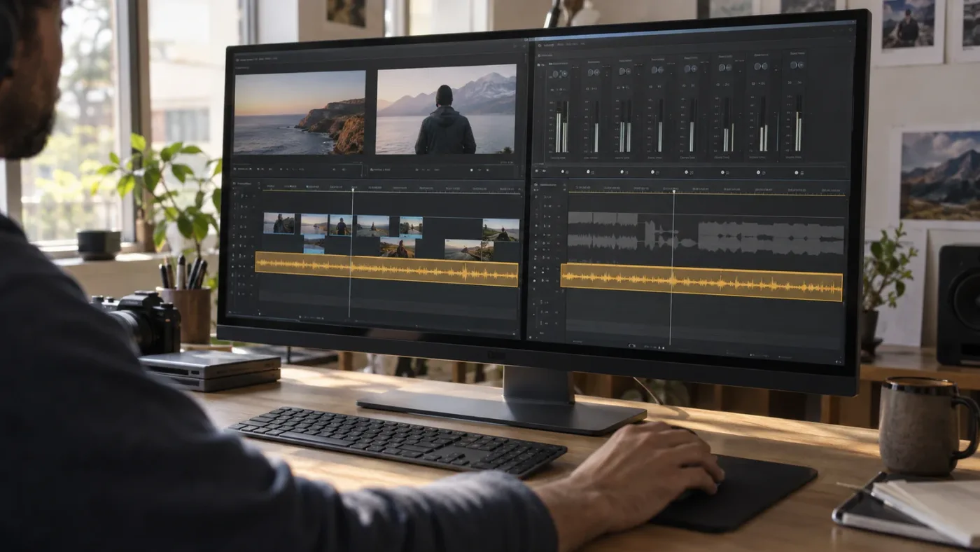980x552 pixels.
Task: Select the first gray waveform clip in audio timeline
Action: (603, 233)
